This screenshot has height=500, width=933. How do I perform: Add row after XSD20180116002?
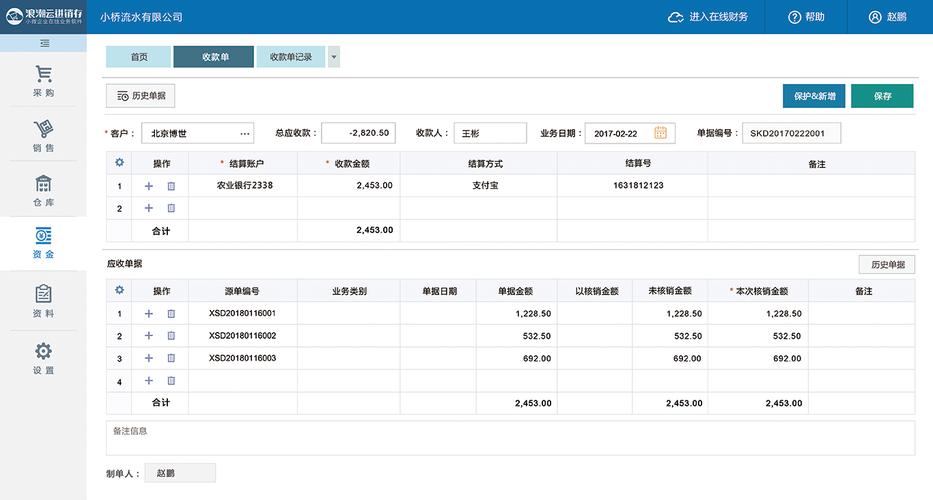click(149, 336)
